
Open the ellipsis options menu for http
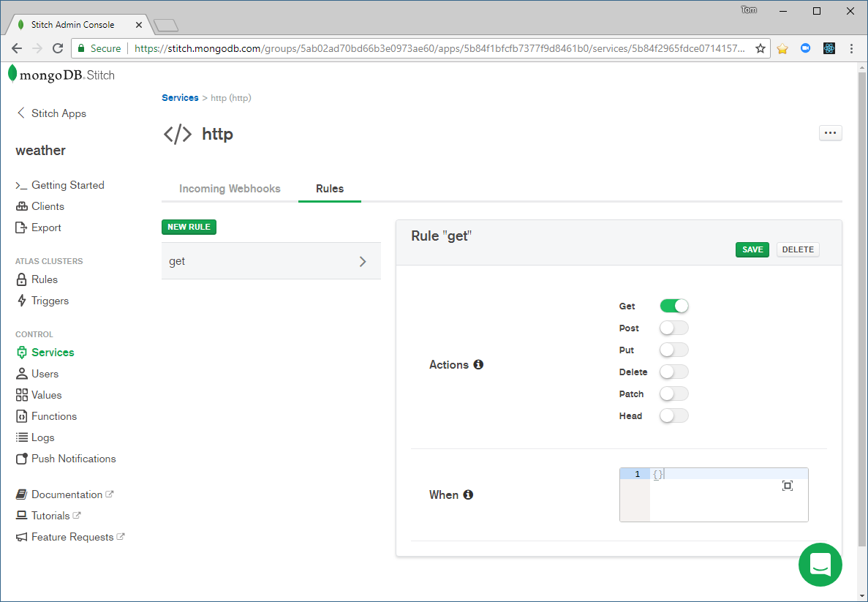click(831, 133)
